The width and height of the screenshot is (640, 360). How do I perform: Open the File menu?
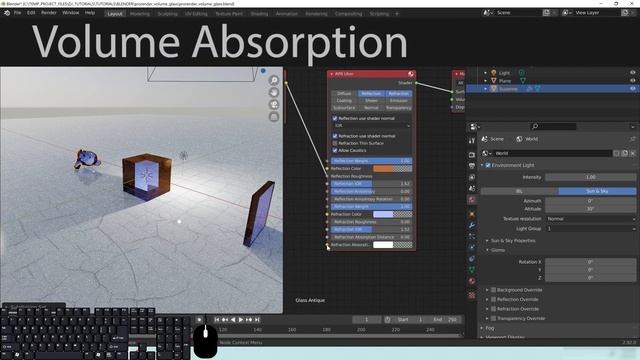click(18, 13)
